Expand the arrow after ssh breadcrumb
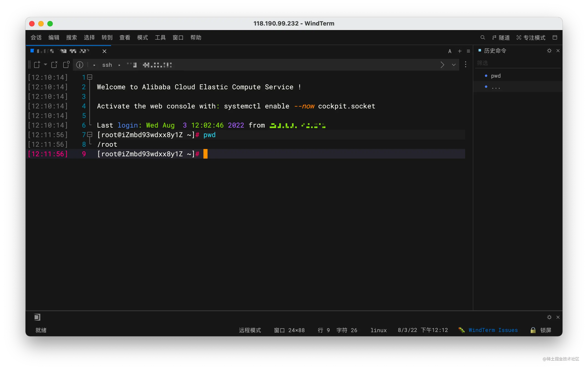 coord(119,65)
